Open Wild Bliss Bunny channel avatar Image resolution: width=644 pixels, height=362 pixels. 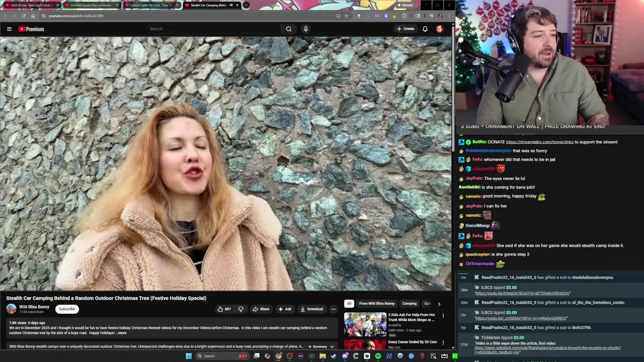point(11,309)
